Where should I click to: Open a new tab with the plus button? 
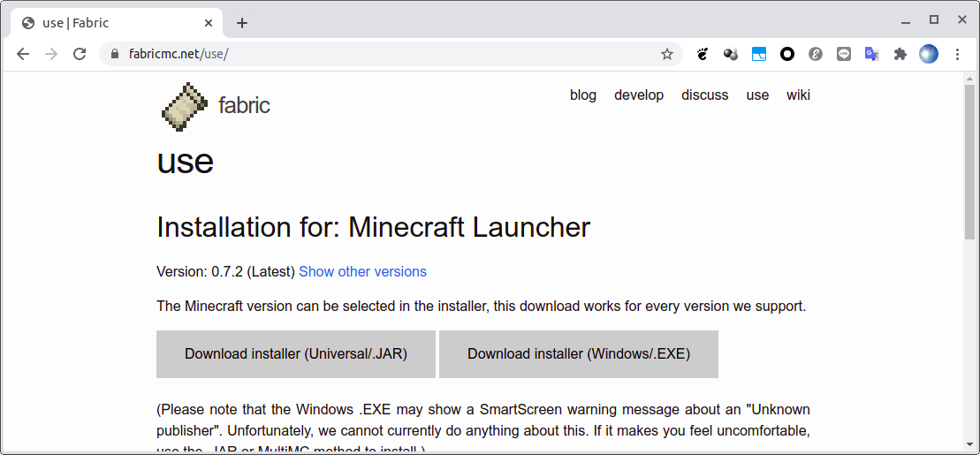pos(242,23)
